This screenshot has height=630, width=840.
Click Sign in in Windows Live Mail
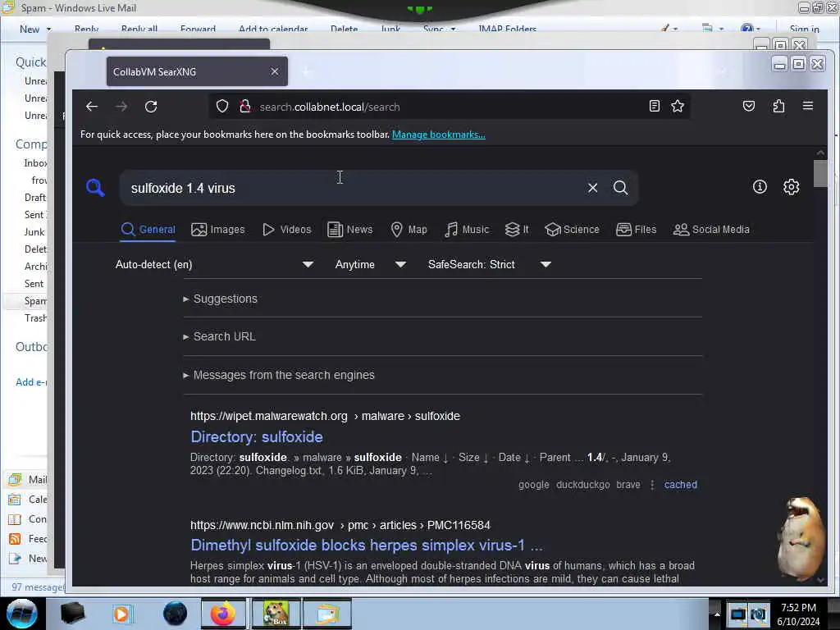pyautogui.click(x=804, y=29)
